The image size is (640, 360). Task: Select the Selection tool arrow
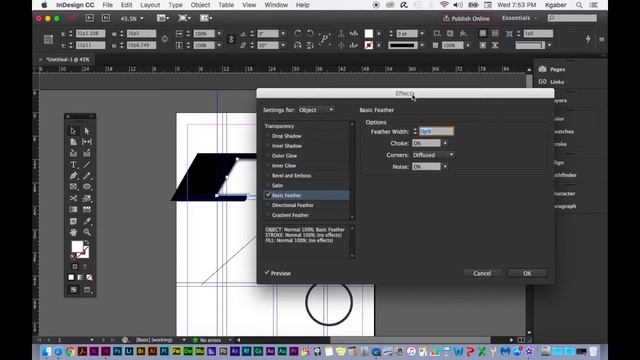[x=73, y=131]
